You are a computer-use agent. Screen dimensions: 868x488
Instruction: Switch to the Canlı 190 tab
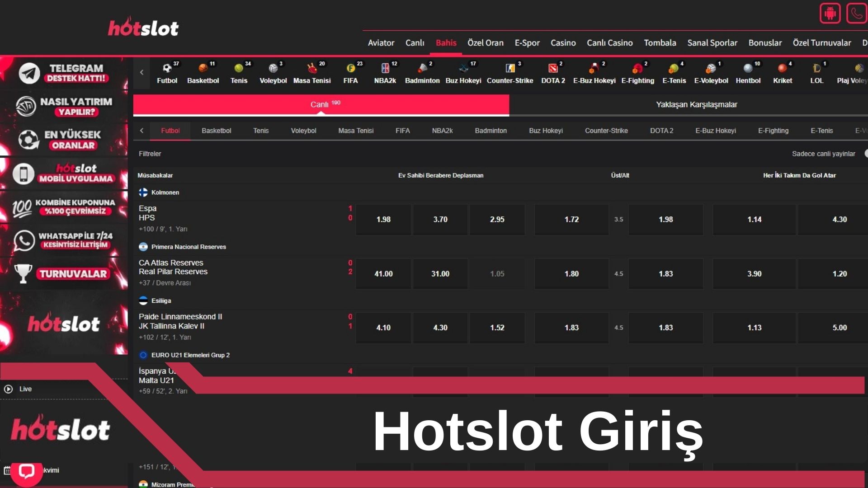[321, 105]
